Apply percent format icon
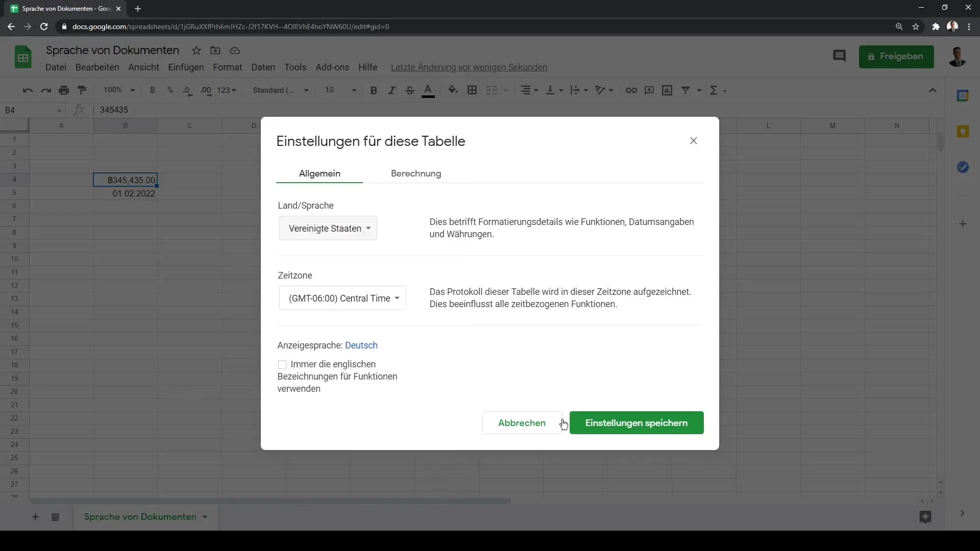 point(170,90)
